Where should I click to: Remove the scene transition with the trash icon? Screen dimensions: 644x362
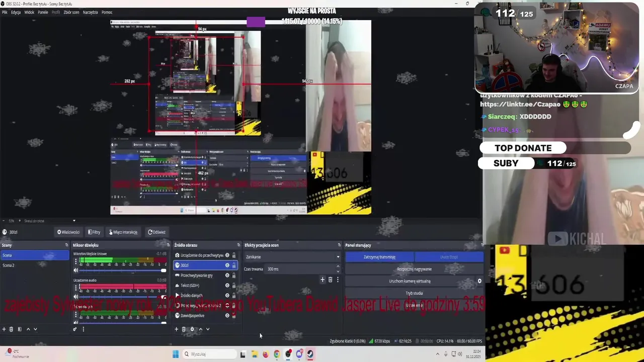[x=330, y=280]
